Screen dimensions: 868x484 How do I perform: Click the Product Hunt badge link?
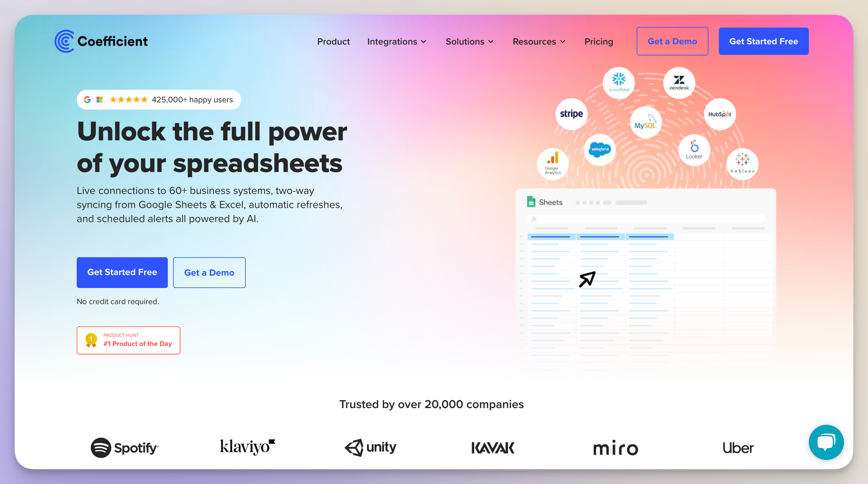point(128,340)
